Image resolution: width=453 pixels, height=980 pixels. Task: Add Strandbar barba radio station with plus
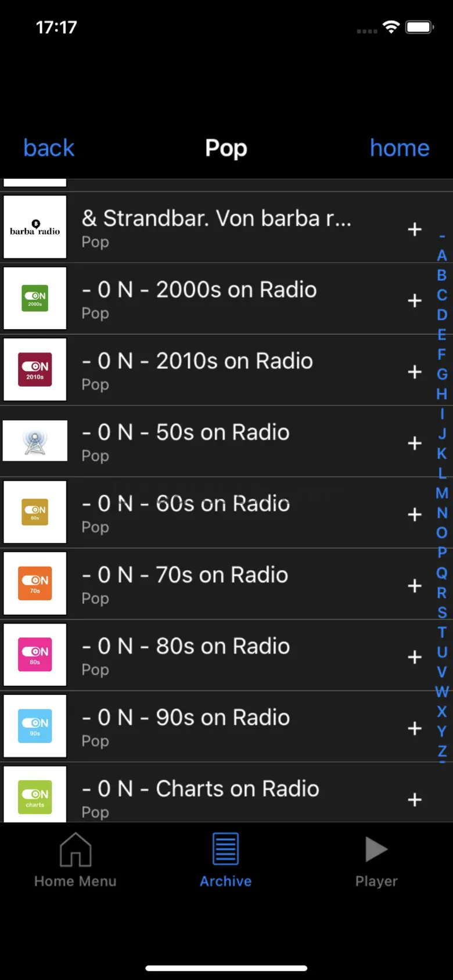tap(415, 229)
